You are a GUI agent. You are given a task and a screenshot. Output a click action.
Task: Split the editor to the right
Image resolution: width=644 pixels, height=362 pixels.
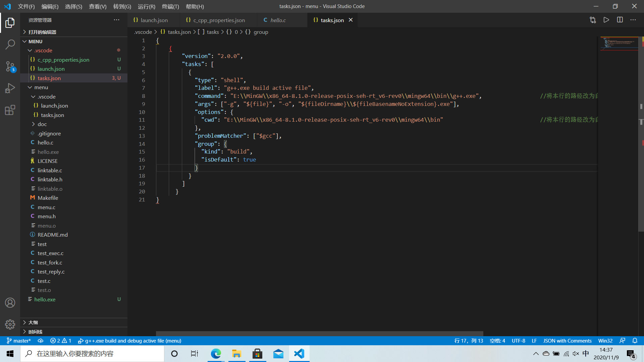(x=620, y=20)
